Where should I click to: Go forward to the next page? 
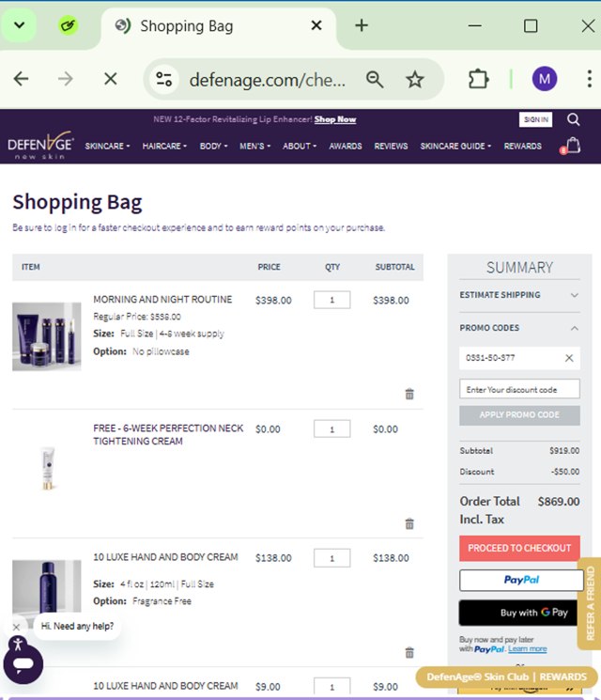click(65, 79)
